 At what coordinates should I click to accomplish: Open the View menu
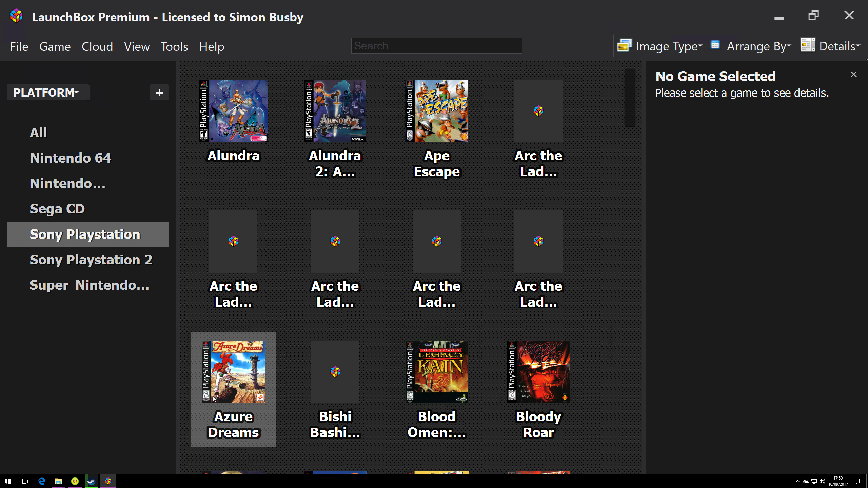pos(137,46)
